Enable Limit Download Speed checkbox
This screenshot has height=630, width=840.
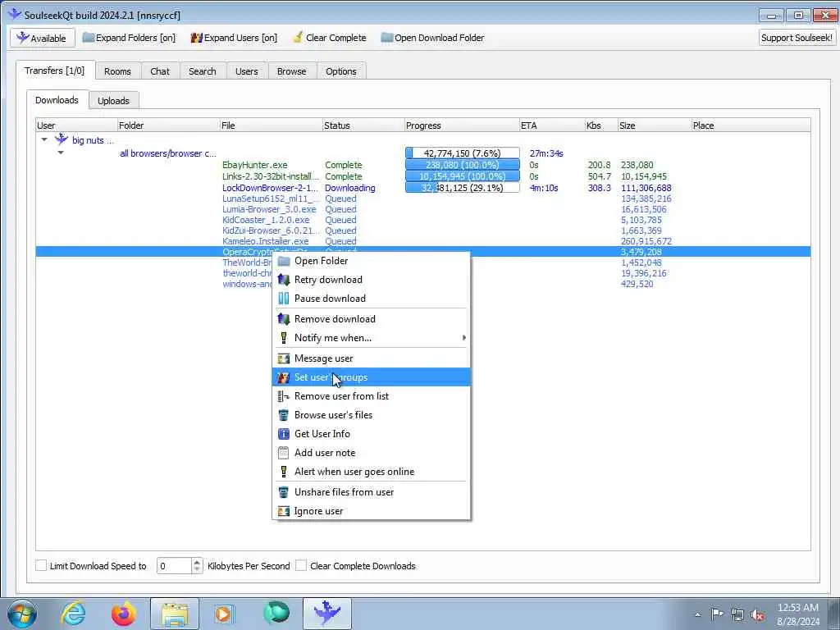(41, 565)
